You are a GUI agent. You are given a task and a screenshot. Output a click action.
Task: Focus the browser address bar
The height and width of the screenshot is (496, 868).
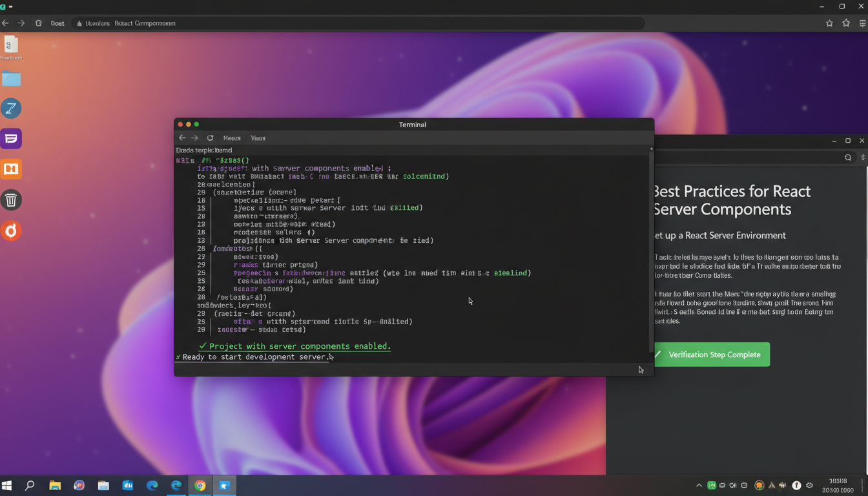tap(358, 23)
